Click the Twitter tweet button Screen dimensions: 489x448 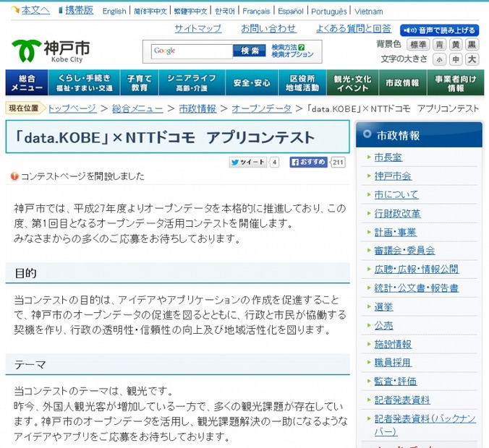(x=248, y=163)
